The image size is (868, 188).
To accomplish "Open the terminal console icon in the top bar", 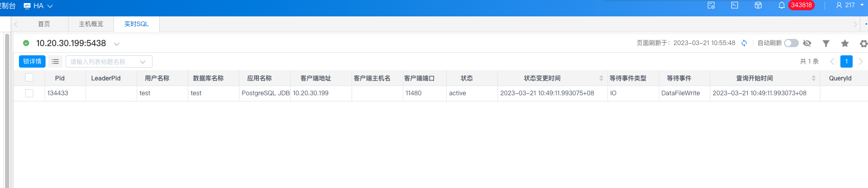I will coord(734,5).
